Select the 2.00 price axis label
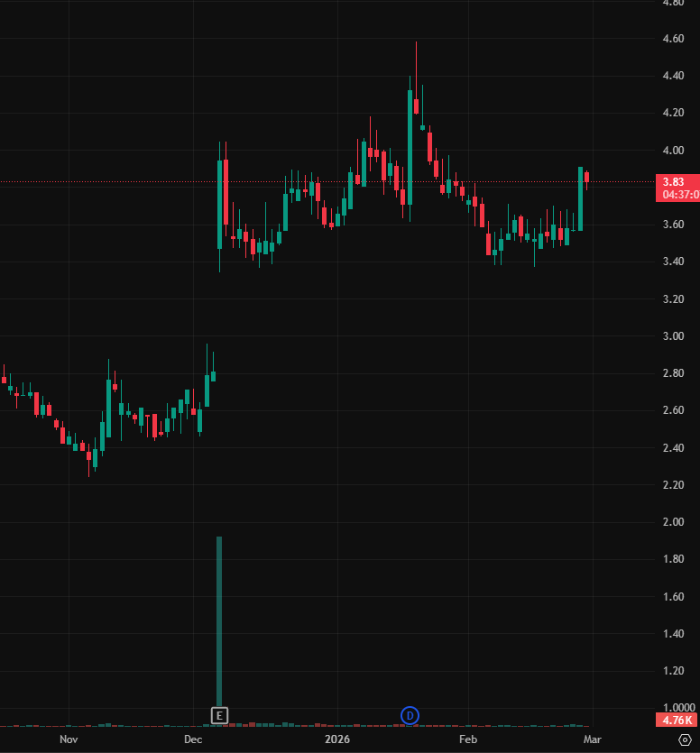 [673, 522]
